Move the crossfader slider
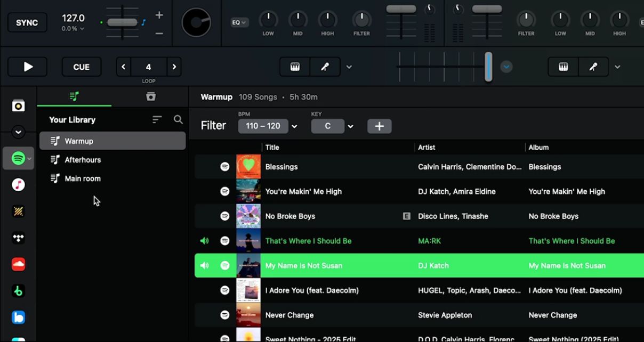The image size is (644, 342). tap(488, 67)
